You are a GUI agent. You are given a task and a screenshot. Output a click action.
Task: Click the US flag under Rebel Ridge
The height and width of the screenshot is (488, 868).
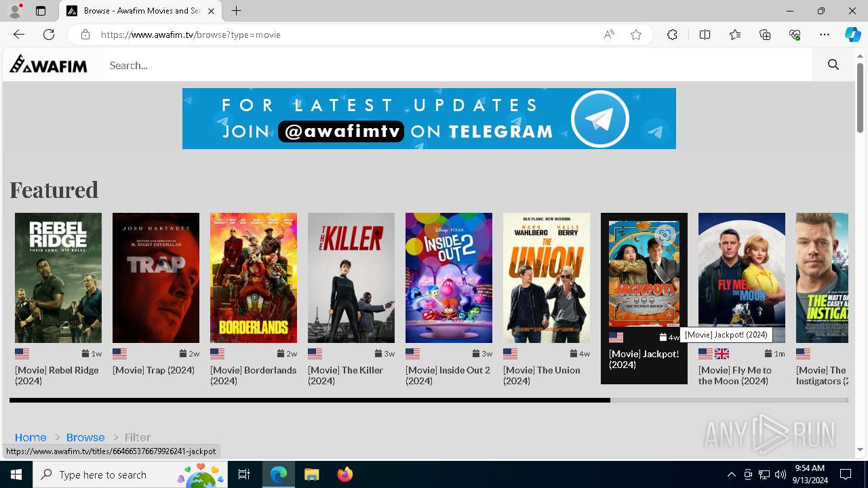coord(22,353)
